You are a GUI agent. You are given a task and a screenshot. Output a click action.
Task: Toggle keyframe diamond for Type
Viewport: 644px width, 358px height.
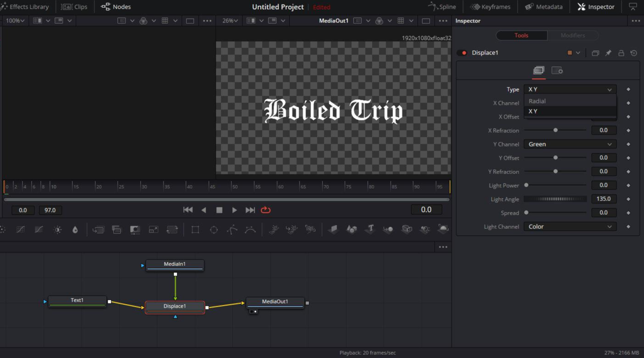[628, 89]
